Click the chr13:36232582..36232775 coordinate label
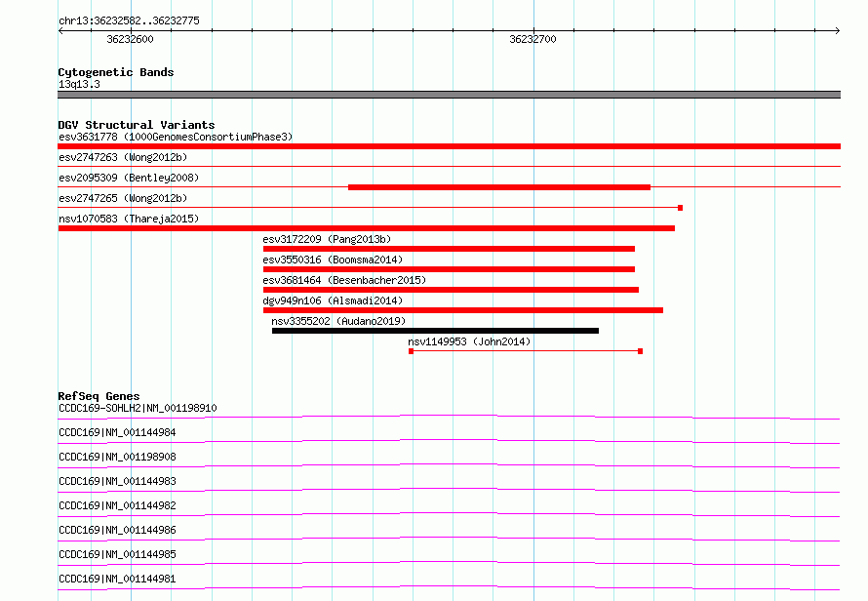 coord(129,20)
